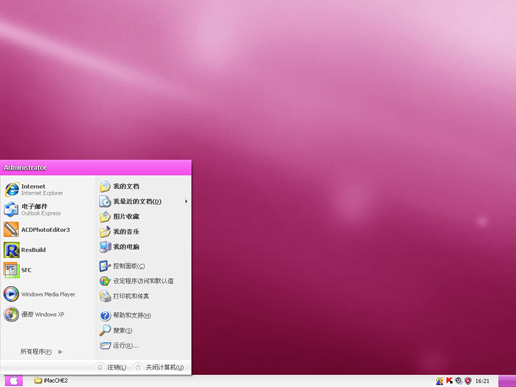Open the red security shield tray icon

pyautogui.click(x=468, y=380)
